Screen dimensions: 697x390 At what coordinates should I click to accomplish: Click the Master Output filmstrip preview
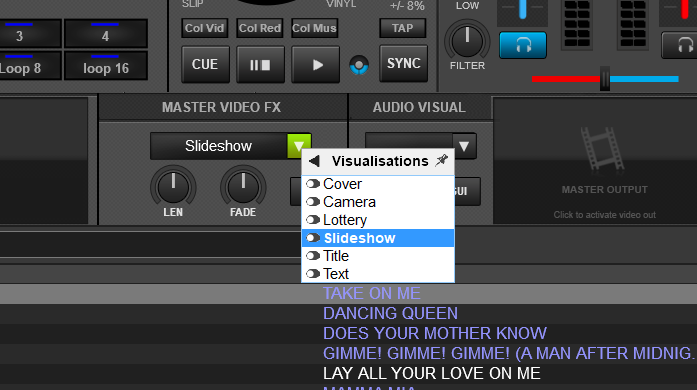pos(603,151)
